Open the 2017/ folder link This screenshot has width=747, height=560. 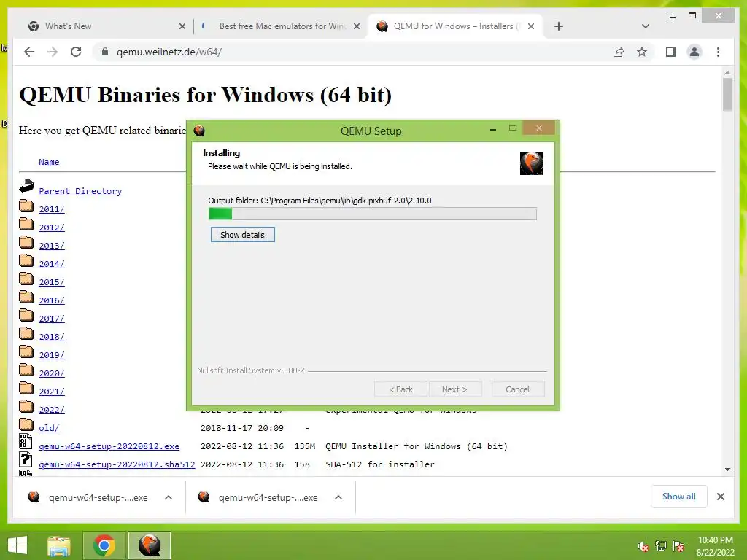[52, 319]
